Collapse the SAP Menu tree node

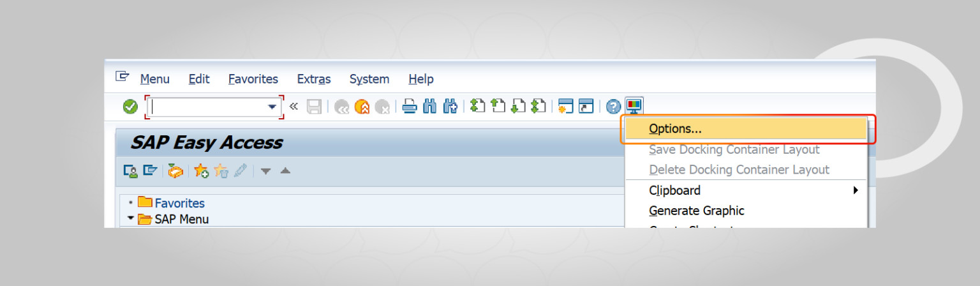coord(131,218)
